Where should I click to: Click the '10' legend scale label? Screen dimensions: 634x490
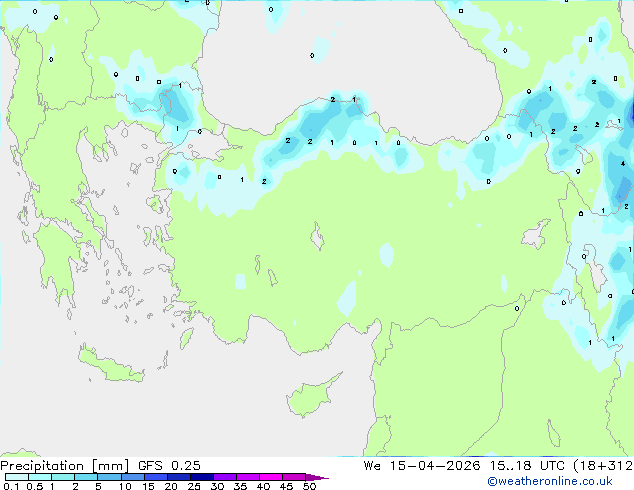coord(125,486)
